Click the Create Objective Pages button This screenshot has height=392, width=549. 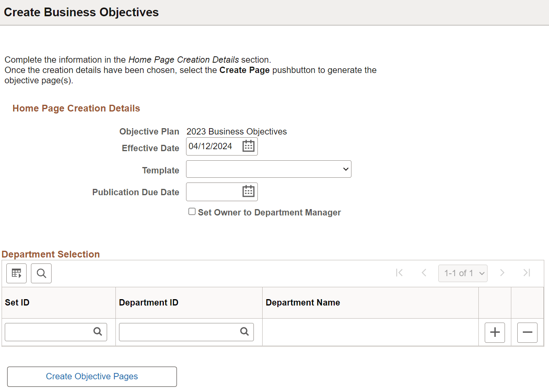pyautogui.click(x=92, y=377)
